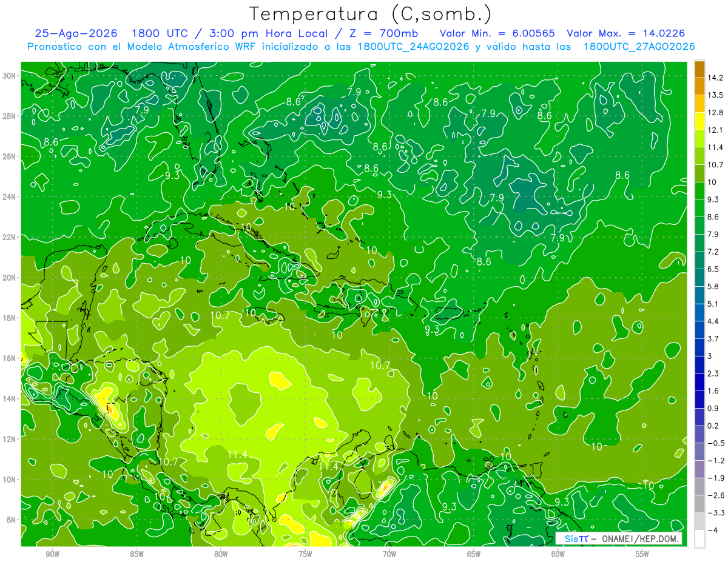The height and width of the screenshot is (562, 728).
Task: Click the '6.5' legend label
Action: (713, 269)
